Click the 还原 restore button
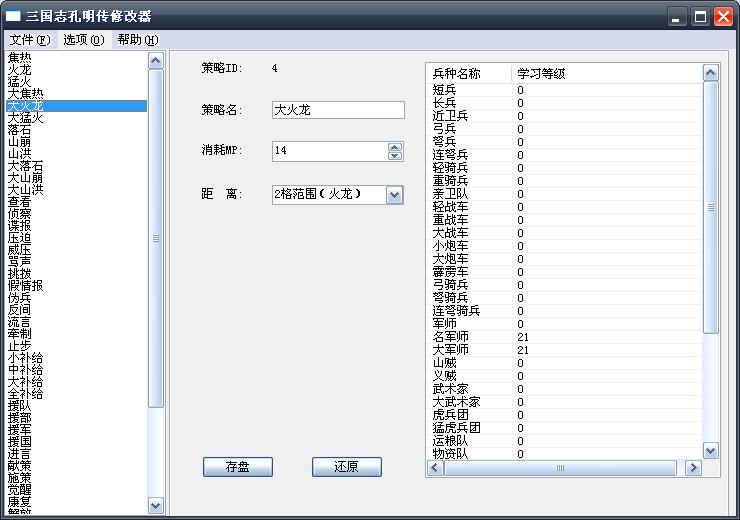The width and height of the screenshot is (740, 520). pyautogui.click(x=346, y=467)
